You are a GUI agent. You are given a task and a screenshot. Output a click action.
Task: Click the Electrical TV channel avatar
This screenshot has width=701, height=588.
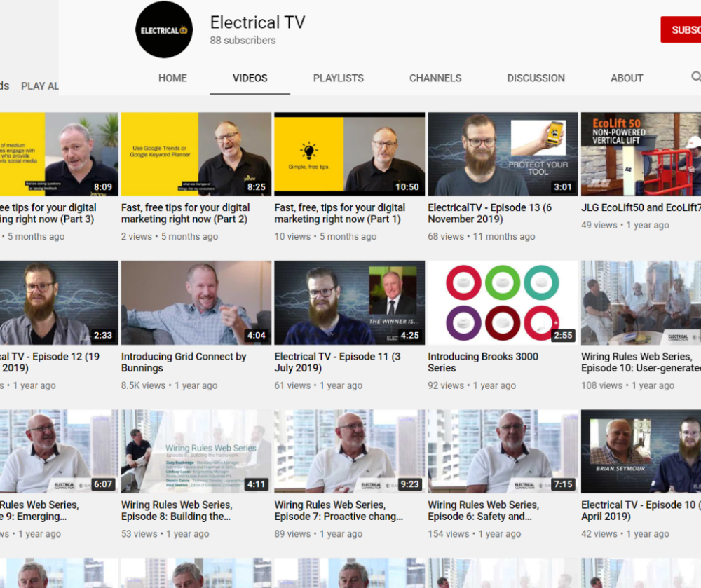164,29
